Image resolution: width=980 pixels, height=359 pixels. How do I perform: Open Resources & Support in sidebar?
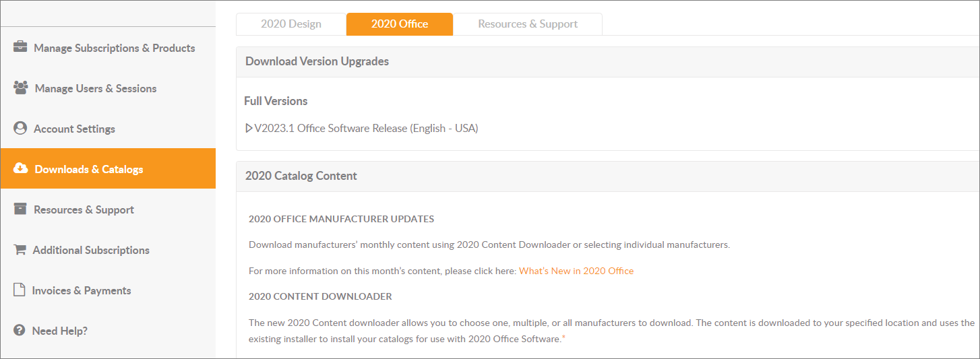tap(108, 209)
